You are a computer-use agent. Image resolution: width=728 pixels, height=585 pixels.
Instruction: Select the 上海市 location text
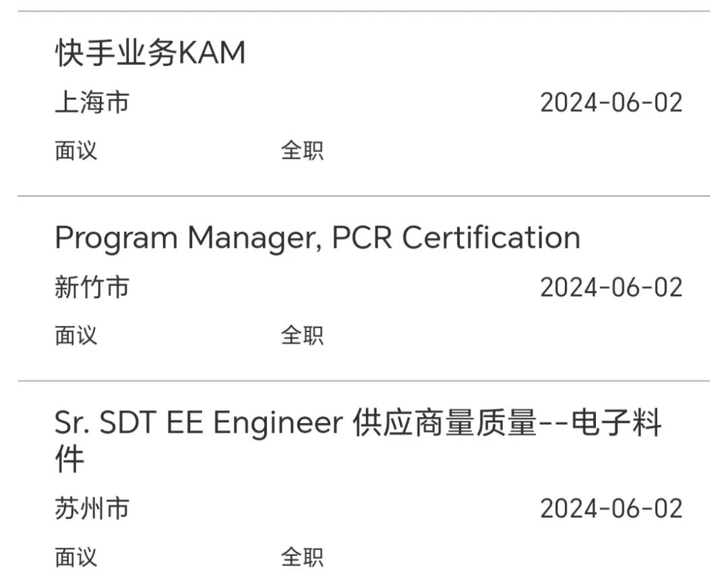coord(92,102)
